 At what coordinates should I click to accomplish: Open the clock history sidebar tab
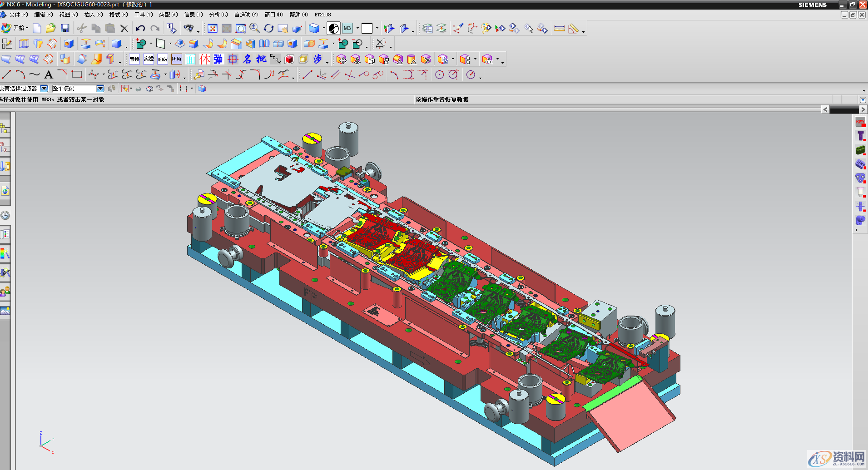coord(5,215)
